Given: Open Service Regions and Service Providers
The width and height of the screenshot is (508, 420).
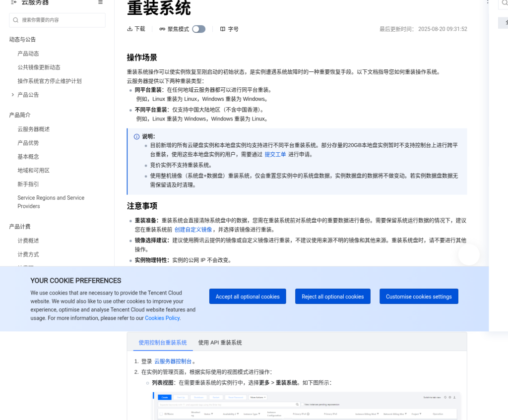Looking at the screenshot, I should point(51,202).
